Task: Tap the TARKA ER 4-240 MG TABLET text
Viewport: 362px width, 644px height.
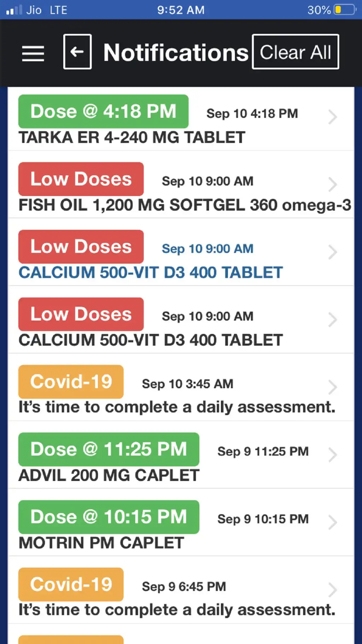Action: 132,138
